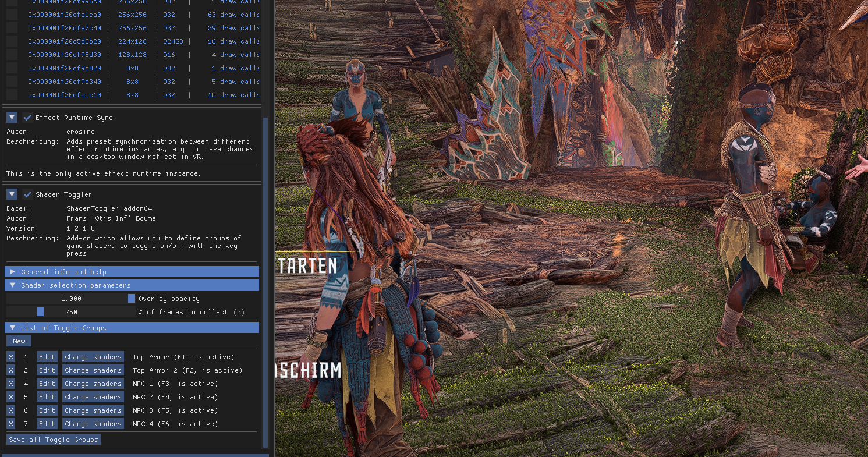This screenshot has width=868, height=457.
Task: Open Change shaders for NPC 2
Action: (x=93, y=397)
